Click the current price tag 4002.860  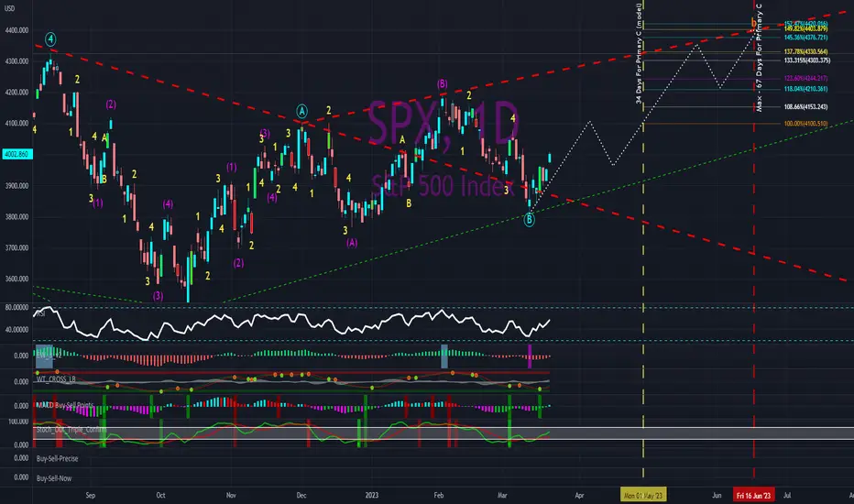17,154
